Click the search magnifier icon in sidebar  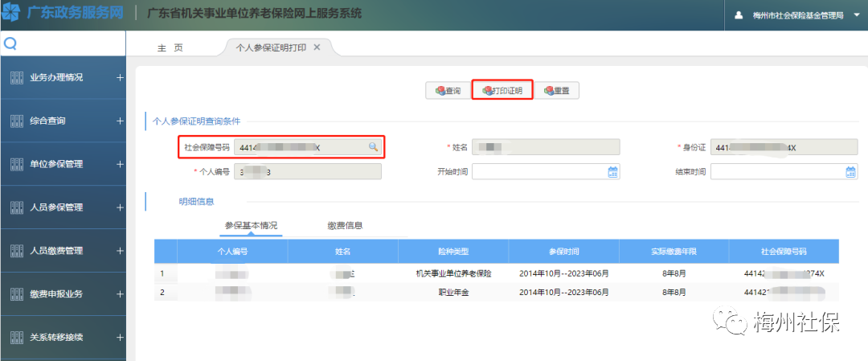(10, 43)
